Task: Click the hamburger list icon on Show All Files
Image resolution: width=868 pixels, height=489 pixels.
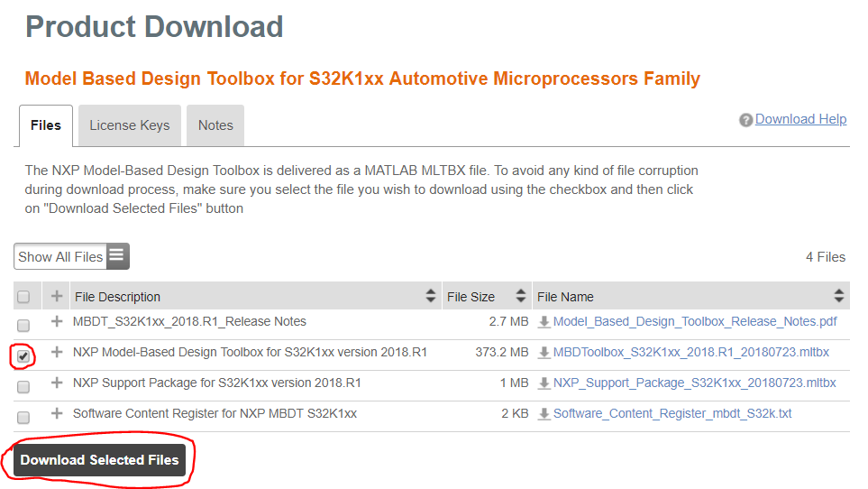Action: tap(117, 256)
